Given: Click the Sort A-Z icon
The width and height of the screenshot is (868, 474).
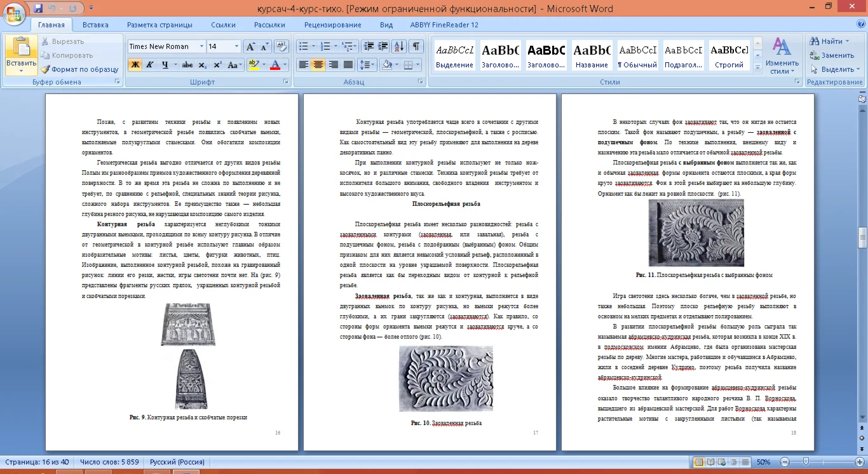Looking at the screenshot, I should (x=399, y=46).
